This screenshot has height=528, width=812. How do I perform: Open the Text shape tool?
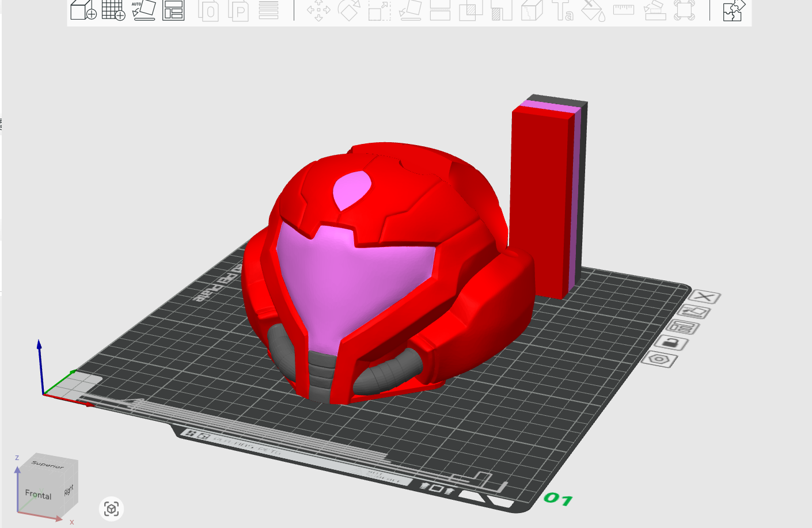(562, 10)
